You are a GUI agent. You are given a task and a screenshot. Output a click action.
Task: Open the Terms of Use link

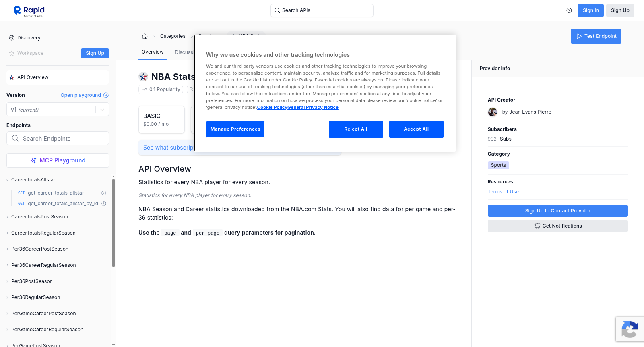[x=503, y=192]
